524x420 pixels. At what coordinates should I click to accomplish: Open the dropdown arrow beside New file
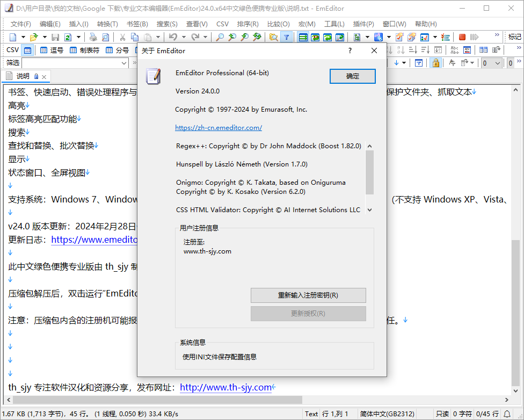tap(22, 37)
